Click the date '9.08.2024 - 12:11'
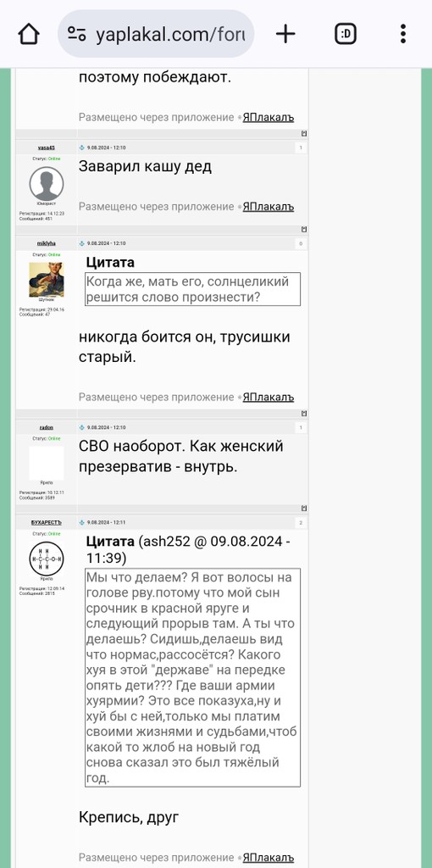Viewport: 432px width, 868px height. tap(107, 522)
